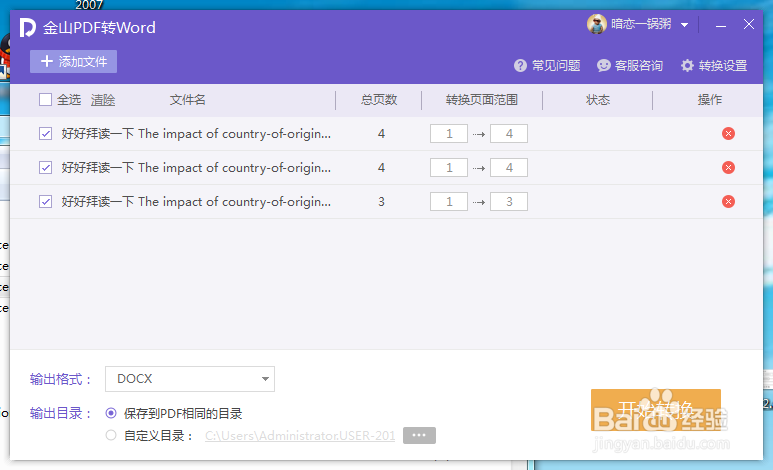This screenshot has width=773, height=470.
Task: Click the user avatar picture
Action: click(x=597, y=24)
